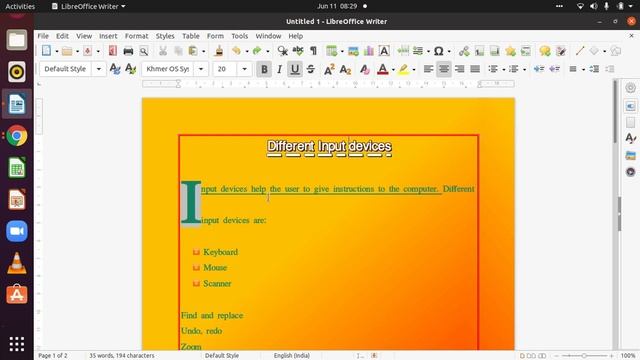Insert special character Omega icon

coord(439,51)
